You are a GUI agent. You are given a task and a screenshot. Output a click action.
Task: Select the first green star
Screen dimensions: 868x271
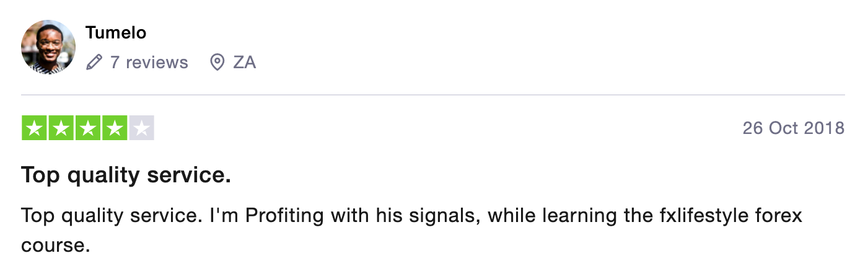click(35, 128)
